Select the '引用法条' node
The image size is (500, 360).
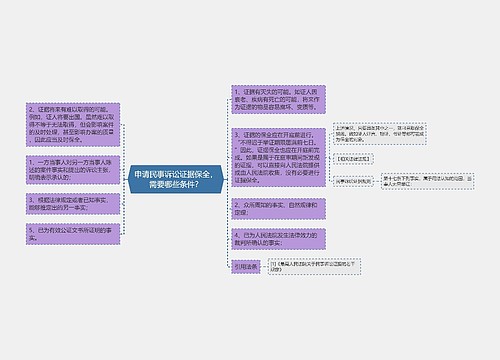point(246,267)
